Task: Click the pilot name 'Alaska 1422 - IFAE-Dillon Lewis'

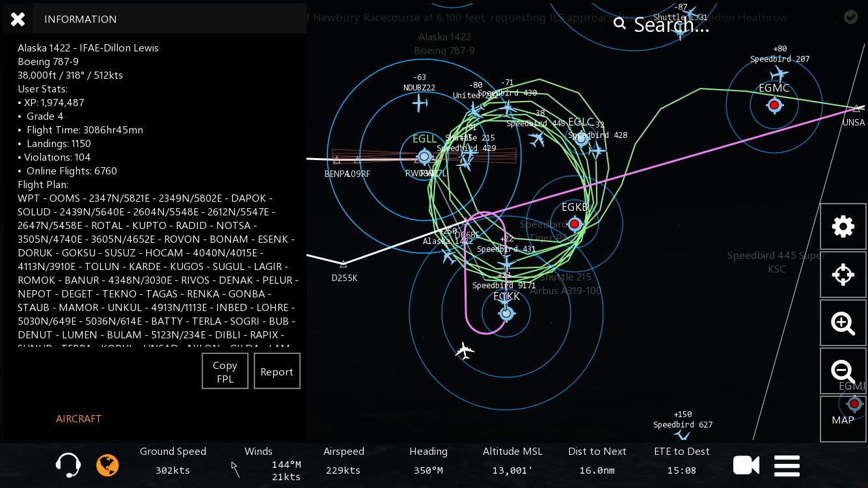Action: pyautogui.click(x=88, y=47)
